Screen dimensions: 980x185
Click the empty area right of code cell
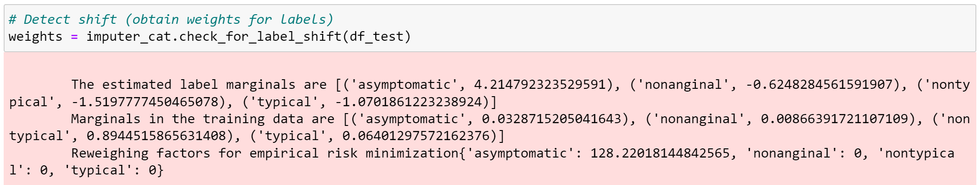tap(687, 28)
